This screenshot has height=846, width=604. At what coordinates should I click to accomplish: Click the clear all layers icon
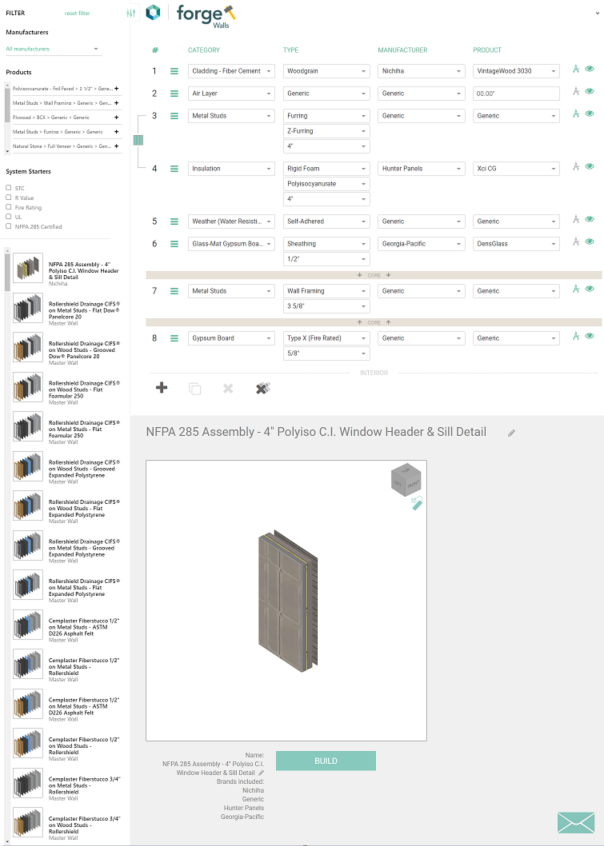(x=263, y=388)
